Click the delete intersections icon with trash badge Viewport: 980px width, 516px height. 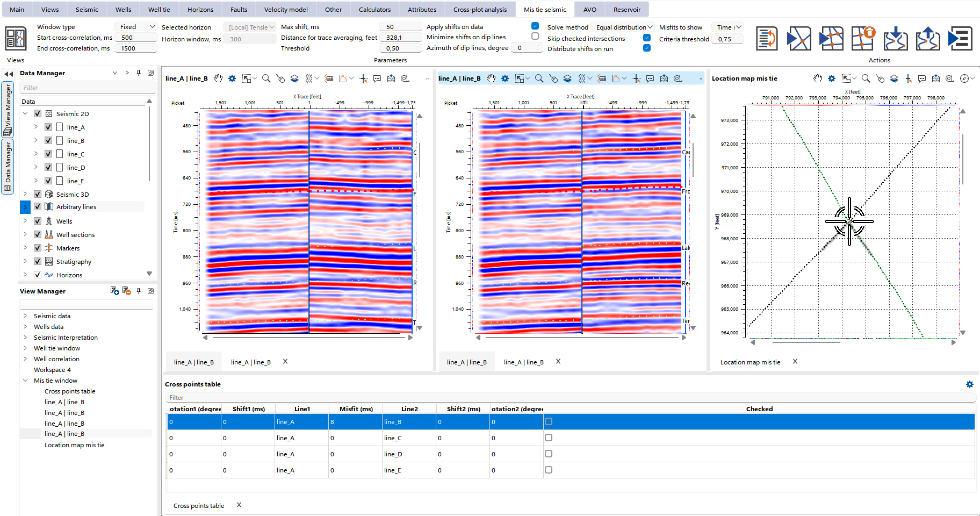863,39
